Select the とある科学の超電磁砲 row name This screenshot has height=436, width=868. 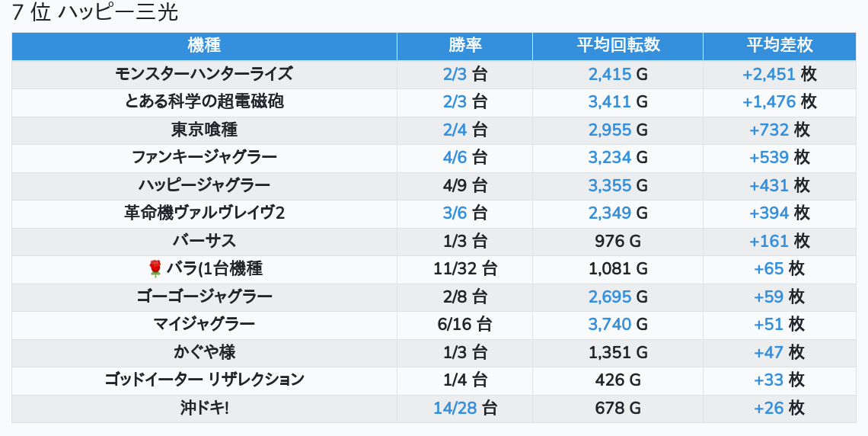point(204,102)
